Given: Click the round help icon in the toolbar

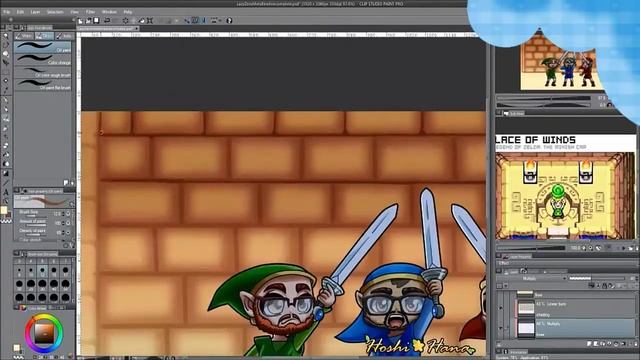Looking at the screenshot, I should [229, 20].
